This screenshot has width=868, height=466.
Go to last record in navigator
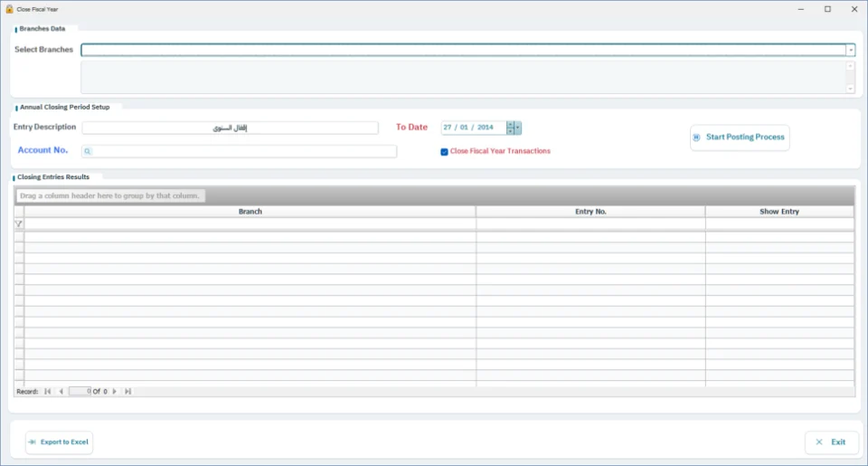click(127, 391)
